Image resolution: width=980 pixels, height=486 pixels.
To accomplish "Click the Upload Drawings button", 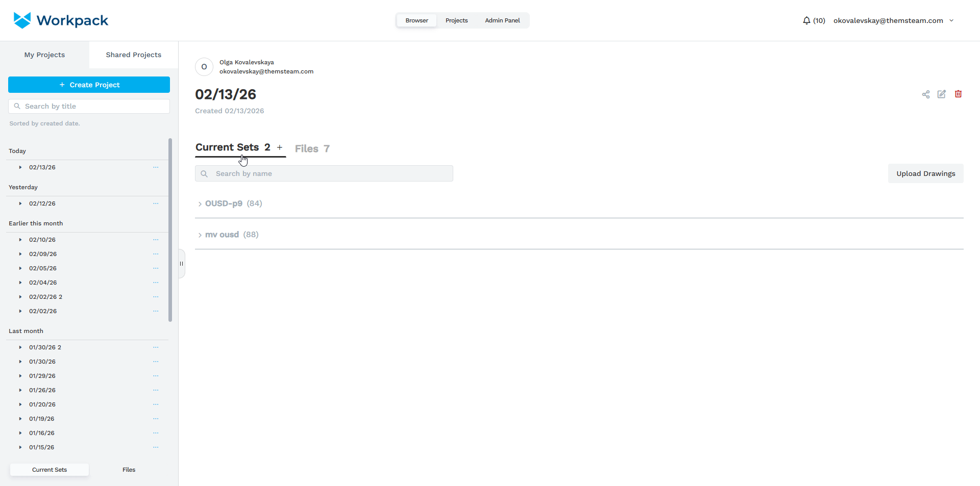I will coord(925,173).
